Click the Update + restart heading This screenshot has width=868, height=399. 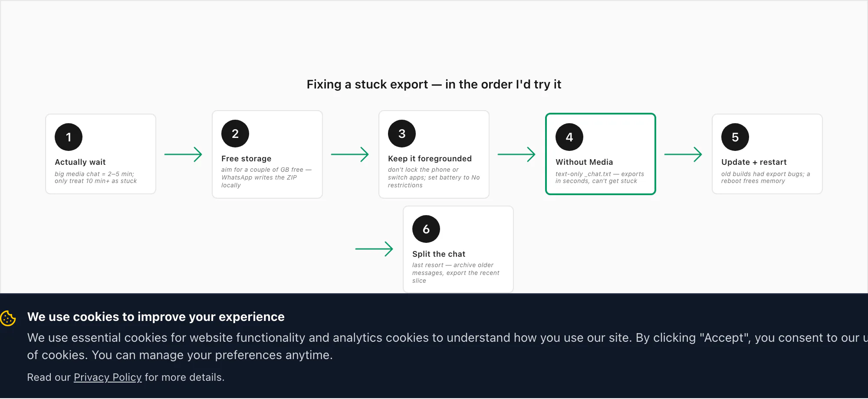(754, 162)
